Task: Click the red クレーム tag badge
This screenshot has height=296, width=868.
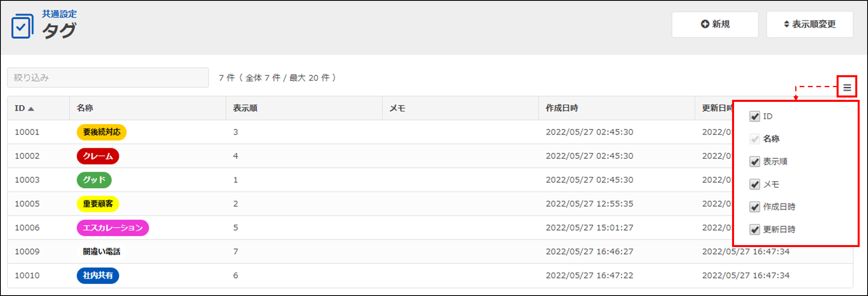Action: (98, 156)
